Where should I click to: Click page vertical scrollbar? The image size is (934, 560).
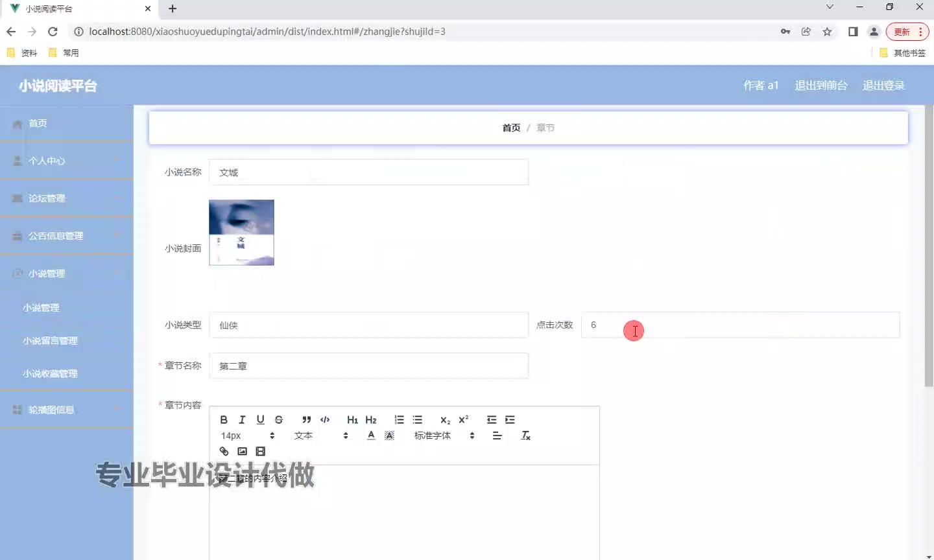tap(929, 246)
